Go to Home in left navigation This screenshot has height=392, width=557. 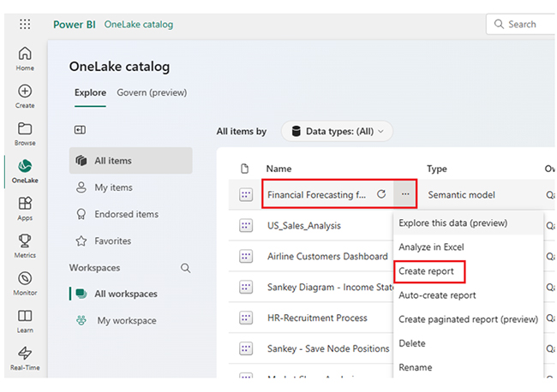pos(25,58)
